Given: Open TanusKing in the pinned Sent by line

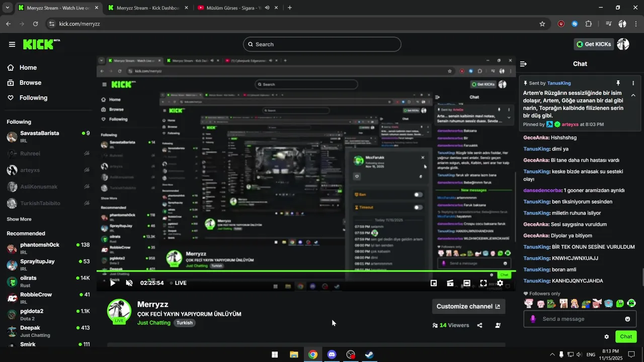Looking at the screenshot, I should click(x=559, y=83).
